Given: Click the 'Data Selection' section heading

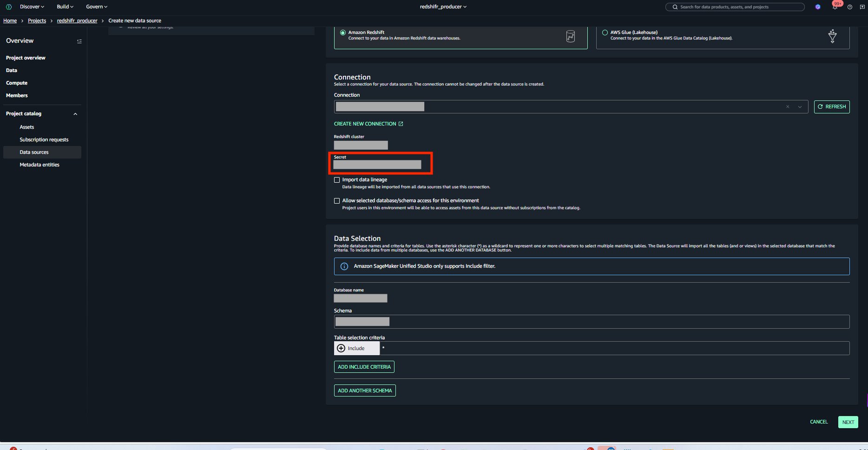Looking at the screenshot, I should [x=357, y=238].
